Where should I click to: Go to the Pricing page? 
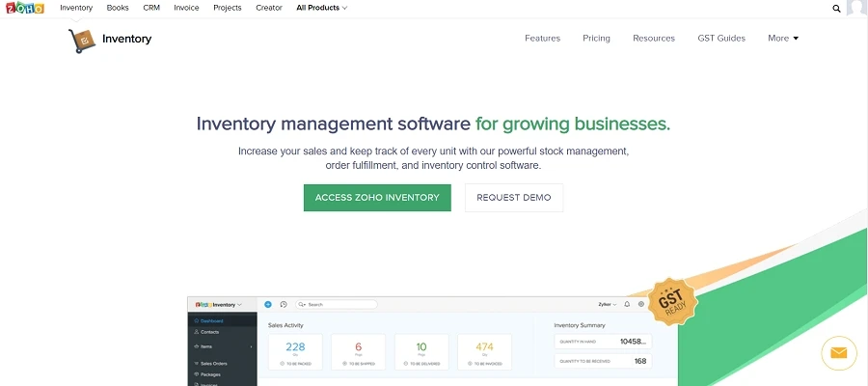(596, 39)
